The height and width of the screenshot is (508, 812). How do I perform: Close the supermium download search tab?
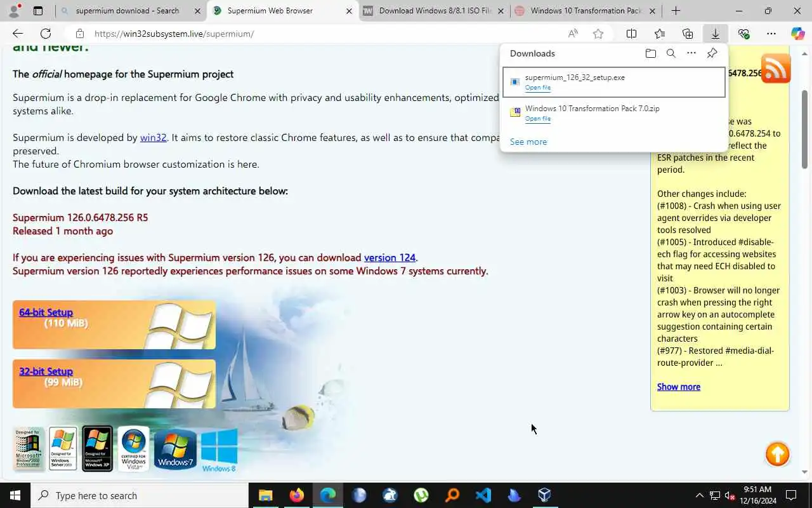(197, 11)
